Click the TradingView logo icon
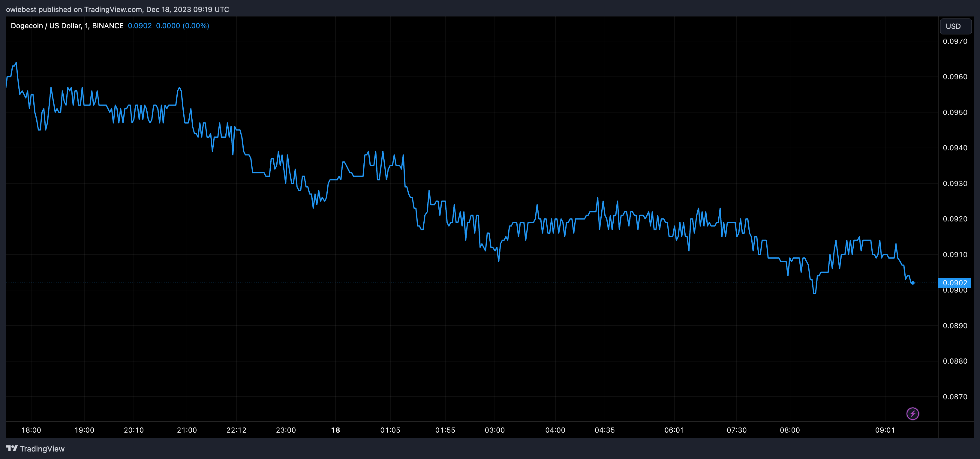This screenshot has width=980, height=459. coord(12,448)
